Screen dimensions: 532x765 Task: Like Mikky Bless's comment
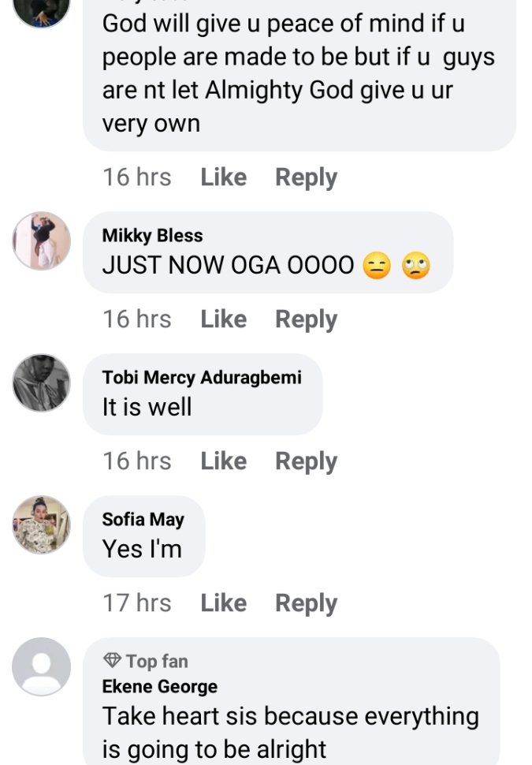[223, 319]
